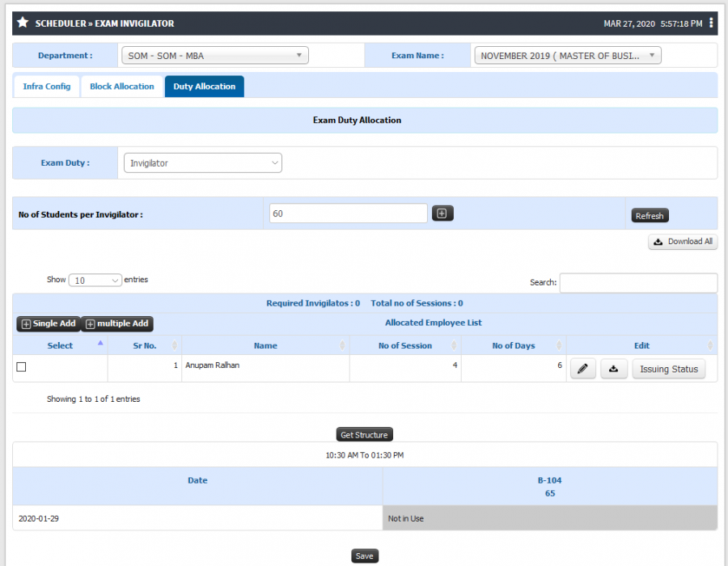This screenshot has height=566, width=728.
Task: Click the plus icon beside students count
Action: (442, 213)
